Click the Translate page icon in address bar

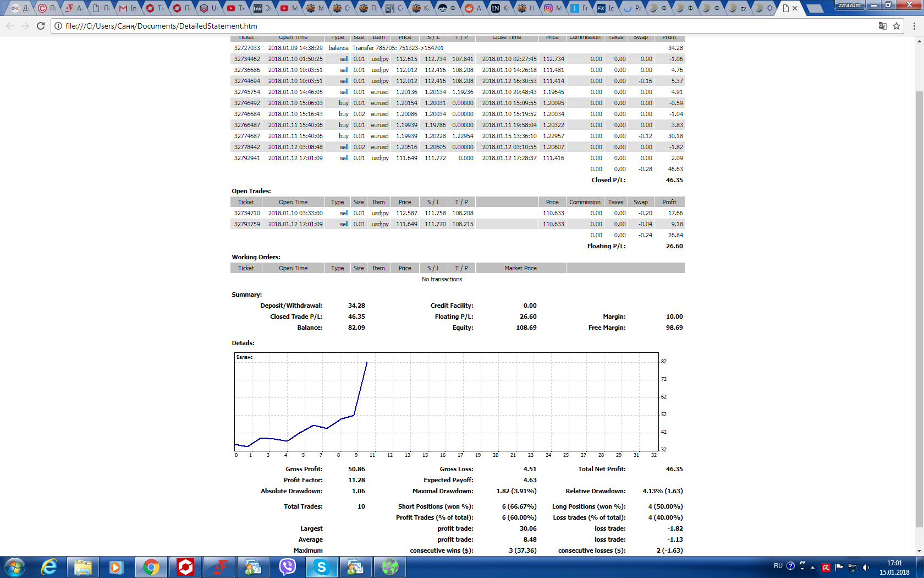point(882,26)
